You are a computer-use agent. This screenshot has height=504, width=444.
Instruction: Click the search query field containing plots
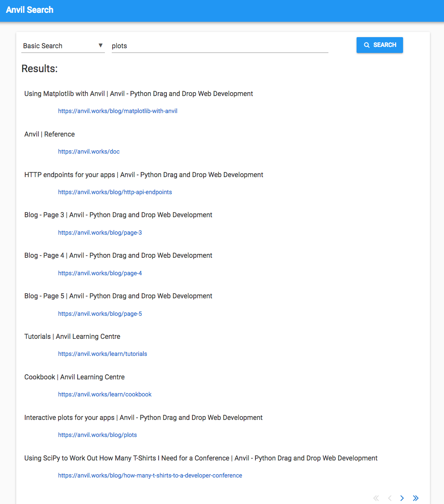[220, 46]
